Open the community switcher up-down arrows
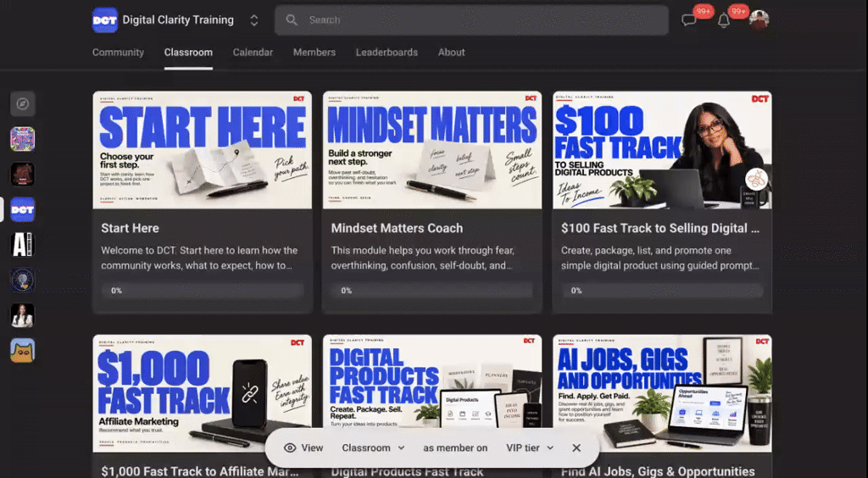This screenshot has width=868, height=478. pos(254,20)
